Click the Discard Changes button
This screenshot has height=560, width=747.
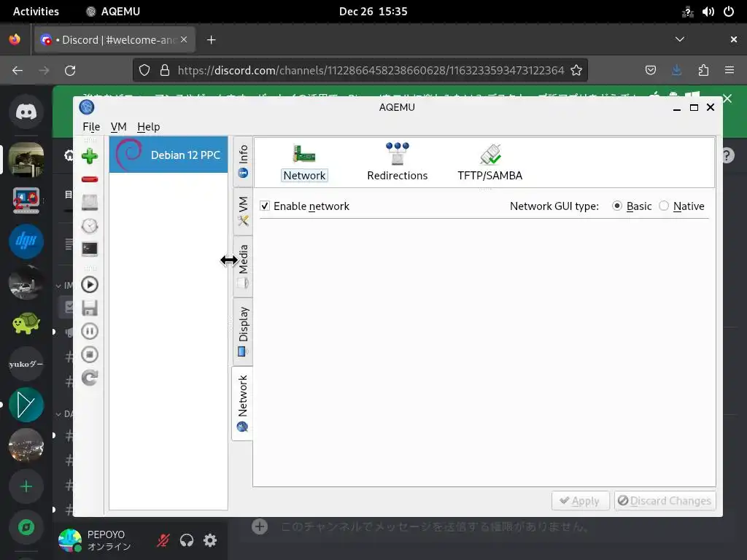click(665, 501)
